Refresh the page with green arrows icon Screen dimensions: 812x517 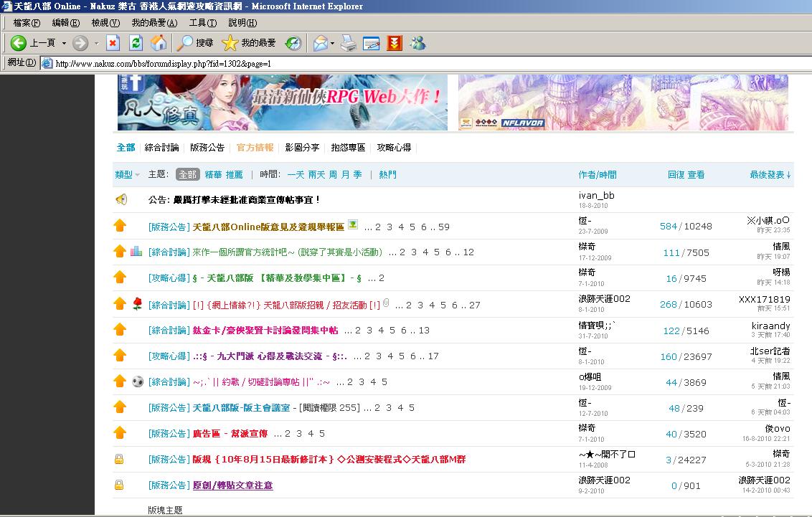tap(136, 43)
